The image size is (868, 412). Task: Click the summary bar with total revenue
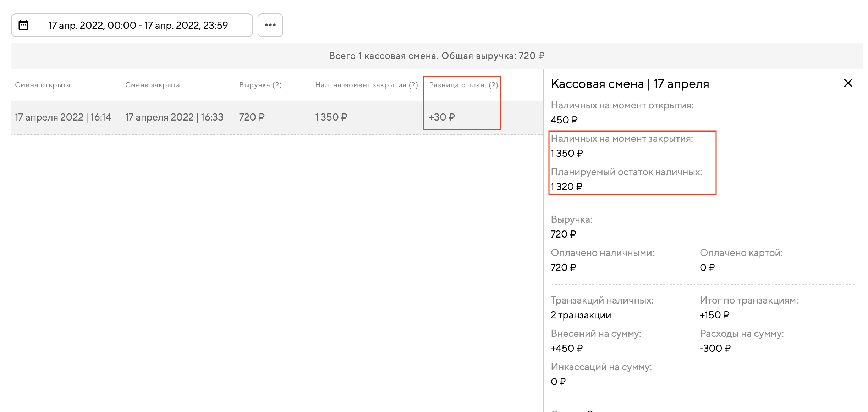point(436,56)
